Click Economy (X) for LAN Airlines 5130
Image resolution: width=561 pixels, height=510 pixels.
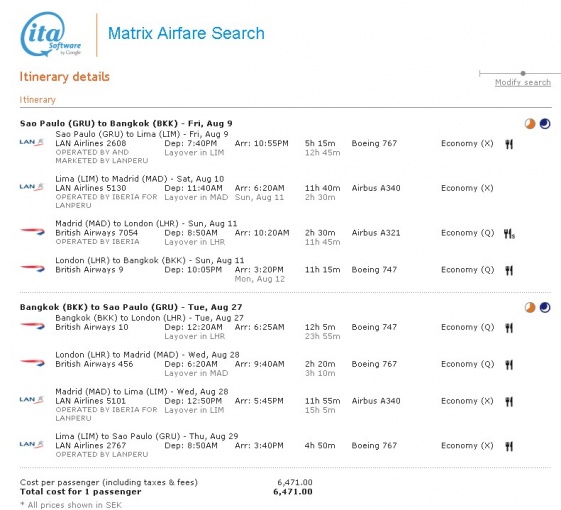pos(467,188)
